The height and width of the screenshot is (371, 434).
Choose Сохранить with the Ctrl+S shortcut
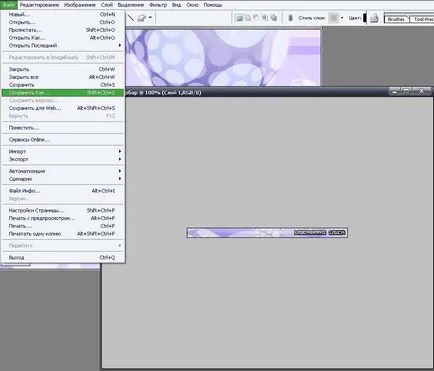(x=63, y=85)
